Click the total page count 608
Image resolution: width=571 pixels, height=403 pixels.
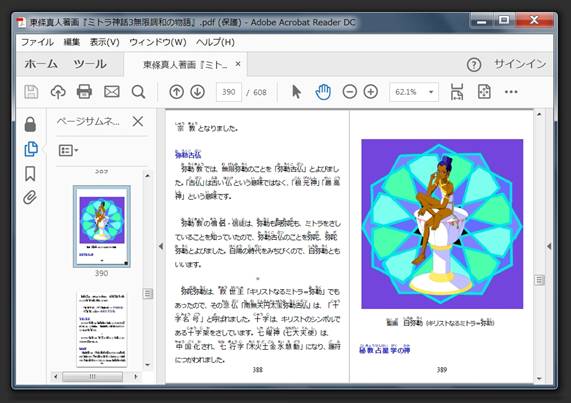point(260,92)
